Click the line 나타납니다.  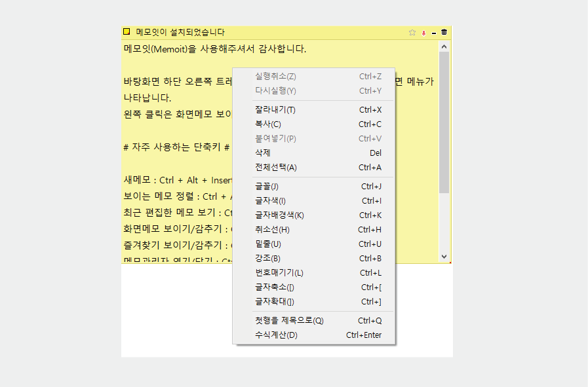147,98
